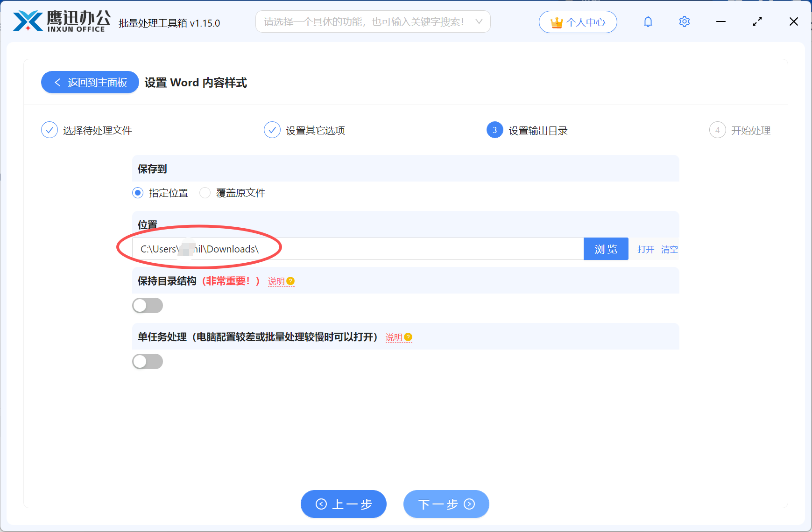Go back with 返回到主面板 button
The width and height of the screenshot is (812, 532).
coord(90,82)
